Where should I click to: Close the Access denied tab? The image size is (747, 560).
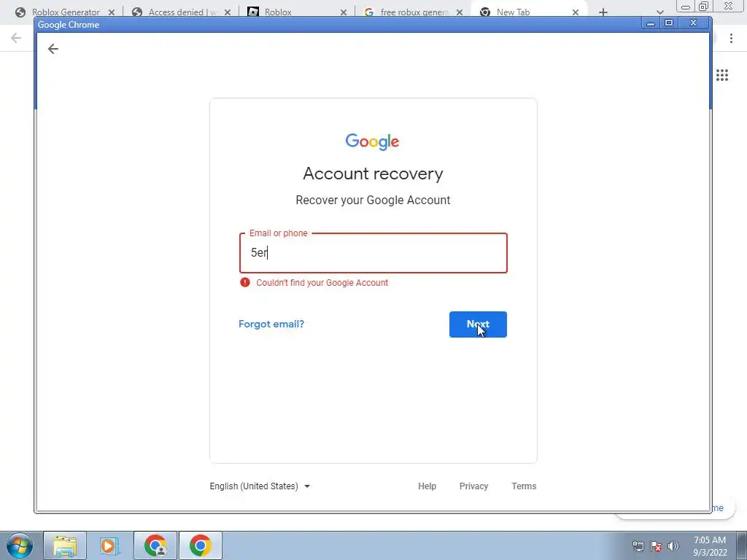pyautogui.click(x=228, y=12)
